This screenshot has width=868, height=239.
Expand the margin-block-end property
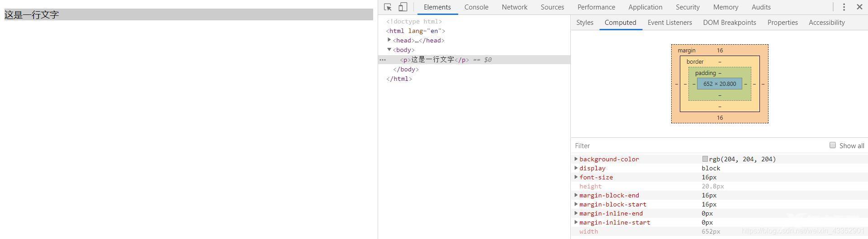point(576,195)
